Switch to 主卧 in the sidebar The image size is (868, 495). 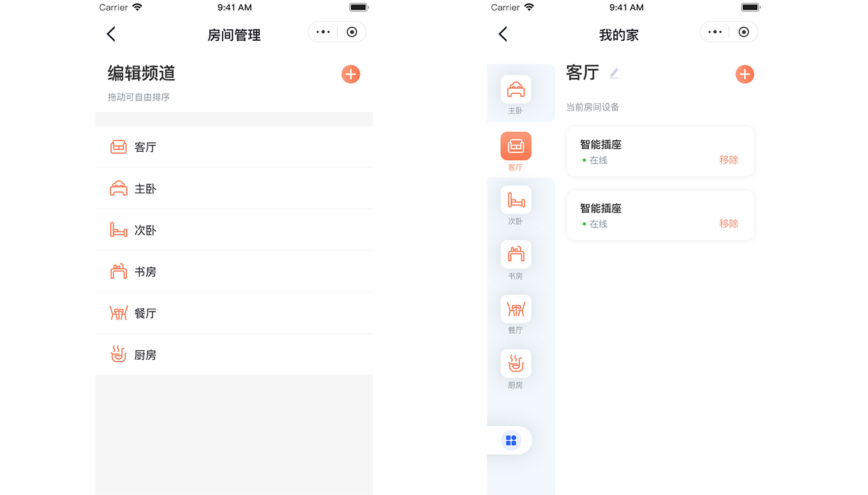[x=516, y=94]
